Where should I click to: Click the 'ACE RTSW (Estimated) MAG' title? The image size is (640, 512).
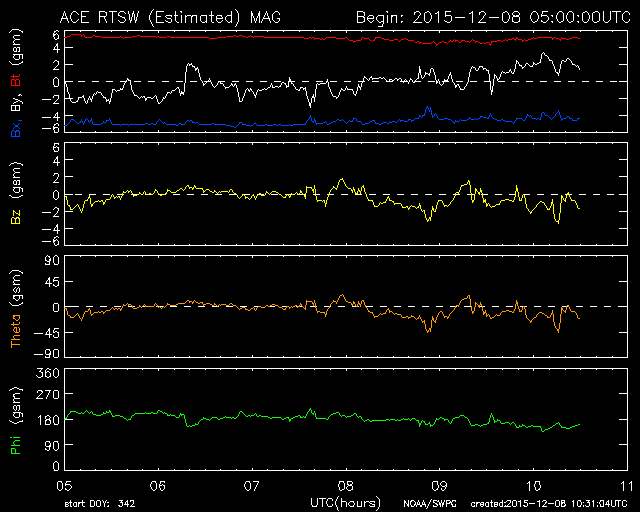click(170, 18)
